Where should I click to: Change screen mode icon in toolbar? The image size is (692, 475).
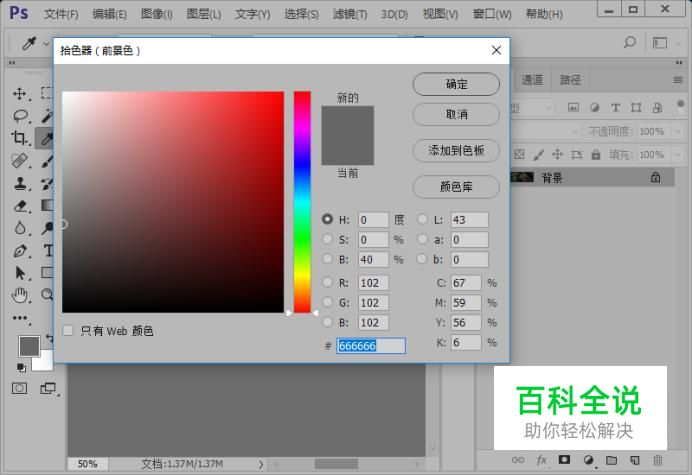coord(48,388)
